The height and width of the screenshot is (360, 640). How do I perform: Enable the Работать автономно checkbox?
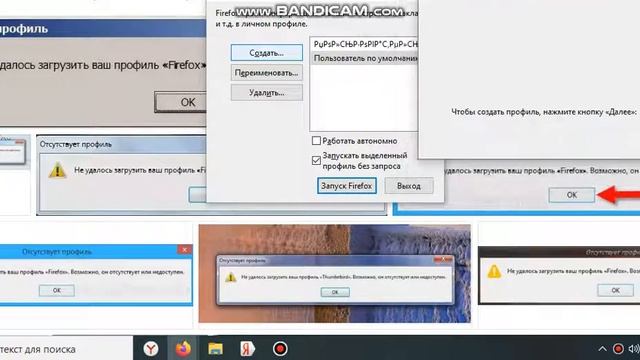316,141
